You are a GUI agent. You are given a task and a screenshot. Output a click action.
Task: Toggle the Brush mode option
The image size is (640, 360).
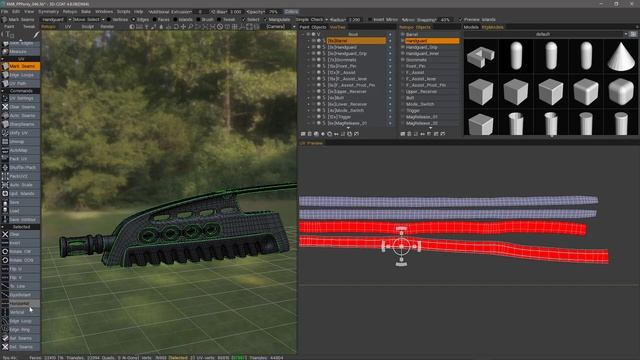pos(205,20)
